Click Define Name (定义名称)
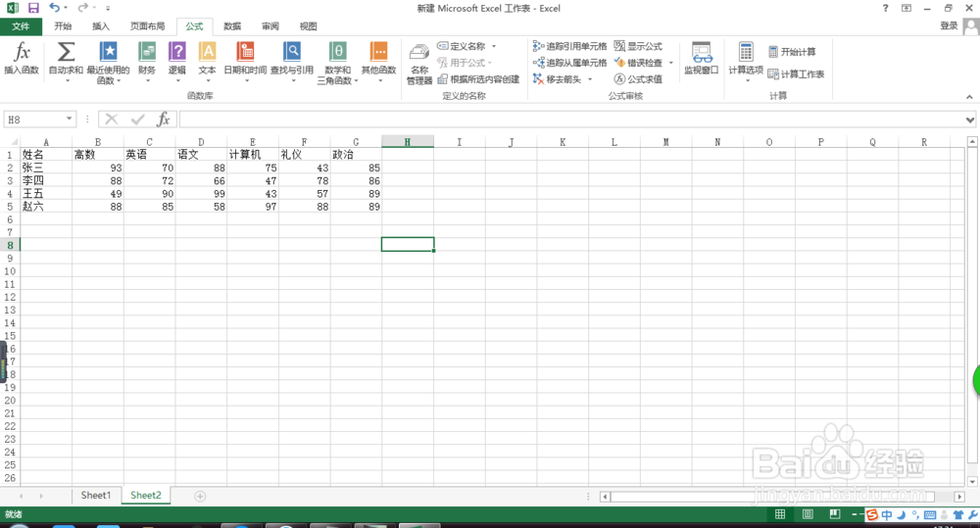Screen dimensions: 980x528 tap(462, 46)
